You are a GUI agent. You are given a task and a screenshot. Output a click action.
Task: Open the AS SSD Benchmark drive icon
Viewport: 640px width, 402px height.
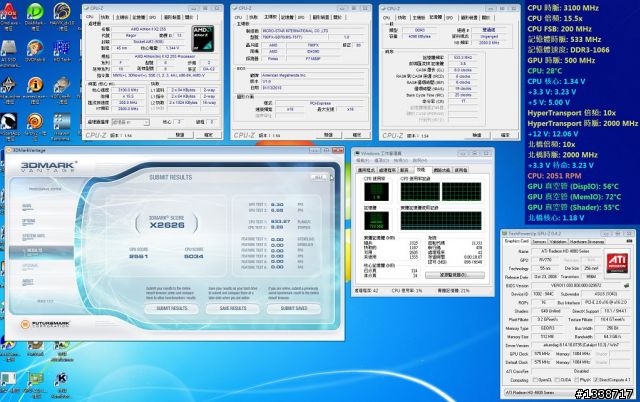click(9, 49)
